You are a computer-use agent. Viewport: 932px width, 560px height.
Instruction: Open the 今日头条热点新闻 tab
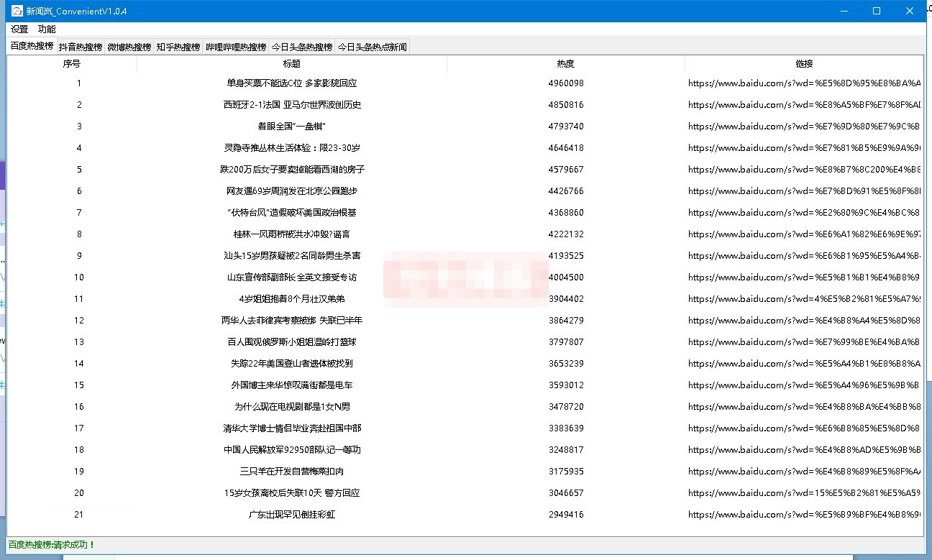pyautogui.click(x=372, y=47)
